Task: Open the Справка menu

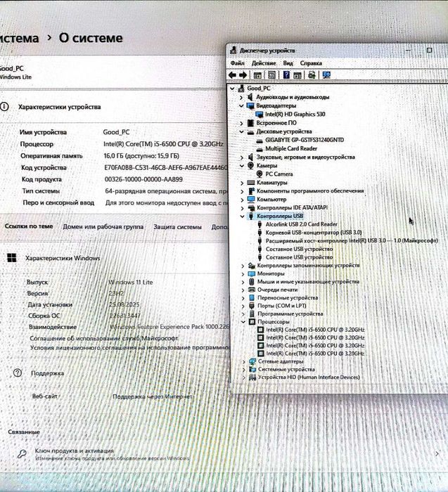Action: click(311, 63)
